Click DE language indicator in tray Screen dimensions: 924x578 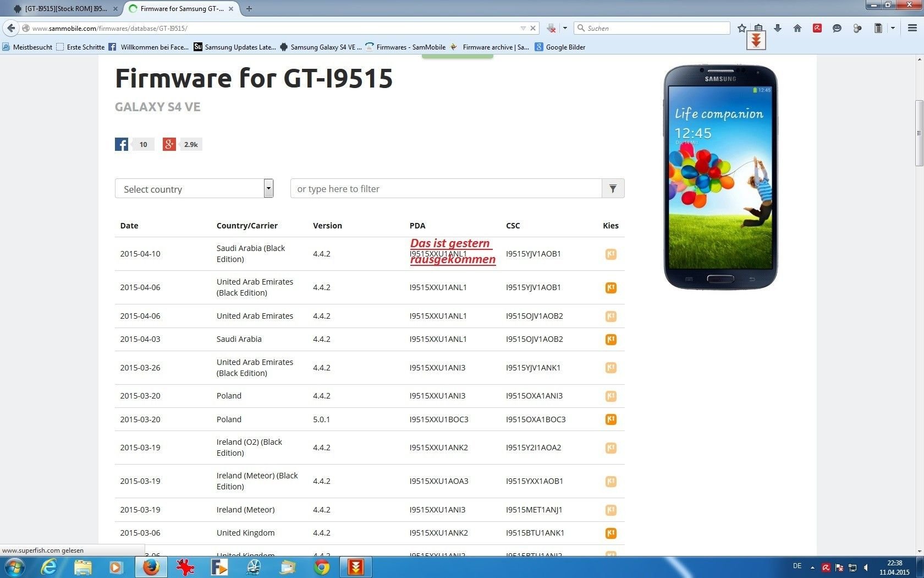[x=798, y=566]
